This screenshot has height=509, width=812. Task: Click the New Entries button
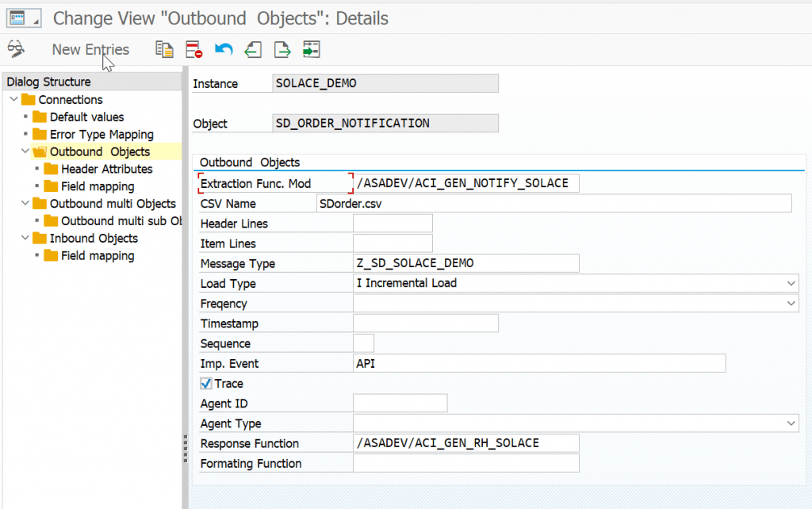coord(90,49)
